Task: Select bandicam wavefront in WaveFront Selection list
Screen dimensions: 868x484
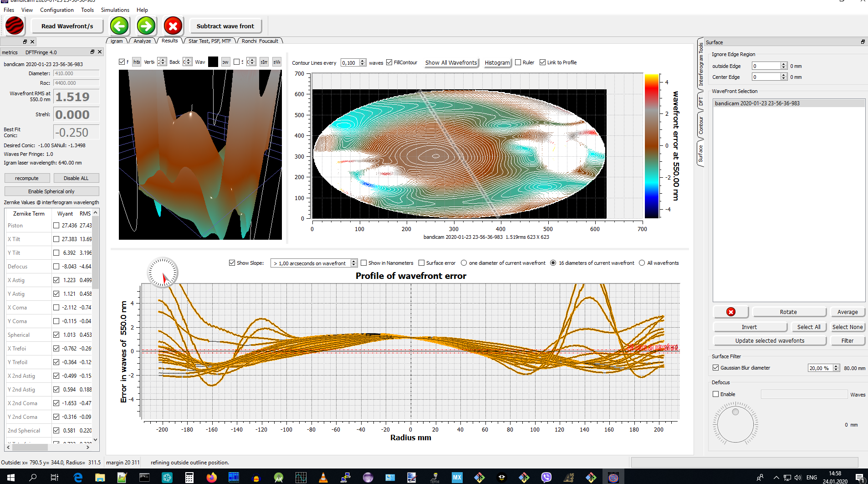Action: click(x=757, y=103)
